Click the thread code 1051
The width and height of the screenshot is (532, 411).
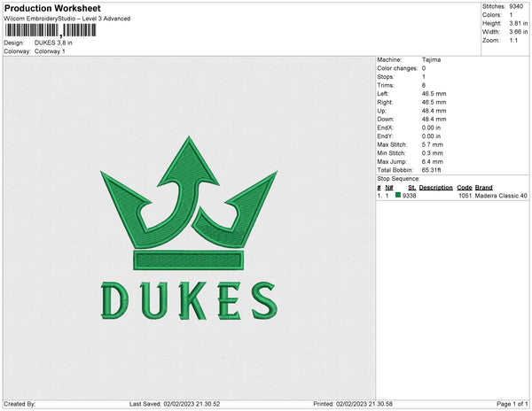click(465, 196)
